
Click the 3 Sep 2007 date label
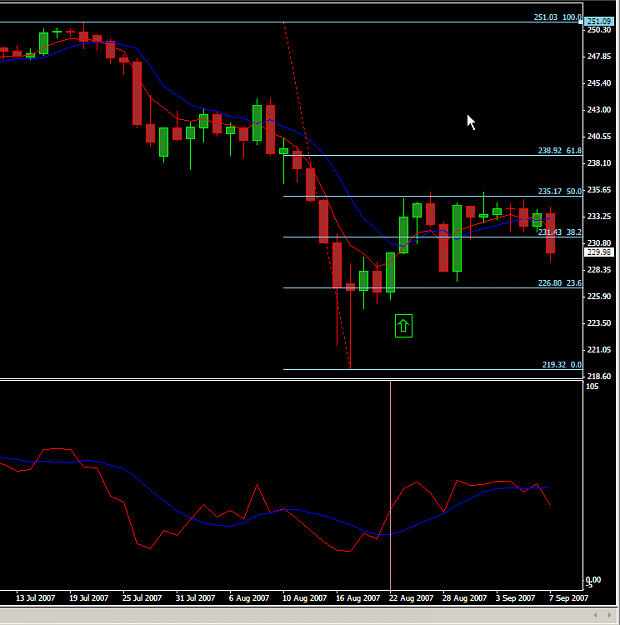pyautogui.click(x=515, y=598)
